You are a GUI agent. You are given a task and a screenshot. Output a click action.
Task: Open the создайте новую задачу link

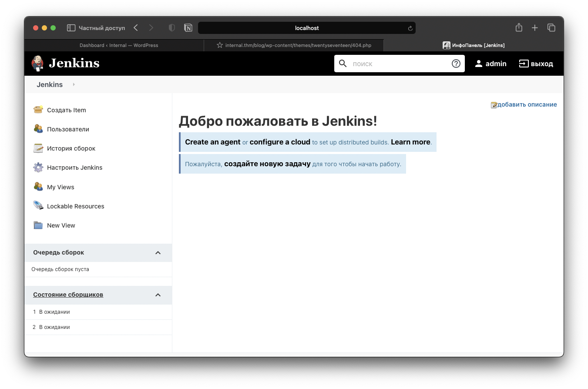point(267,164)
